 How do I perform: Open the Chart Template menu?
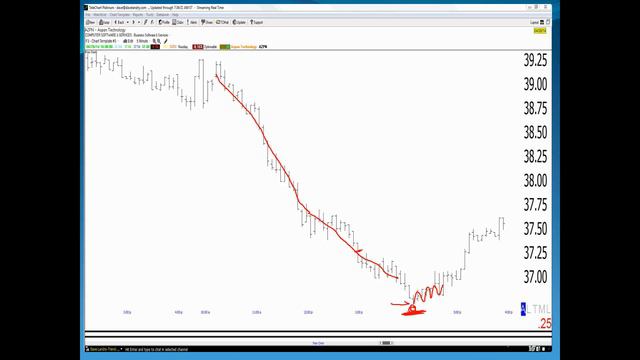pos(120,15)
